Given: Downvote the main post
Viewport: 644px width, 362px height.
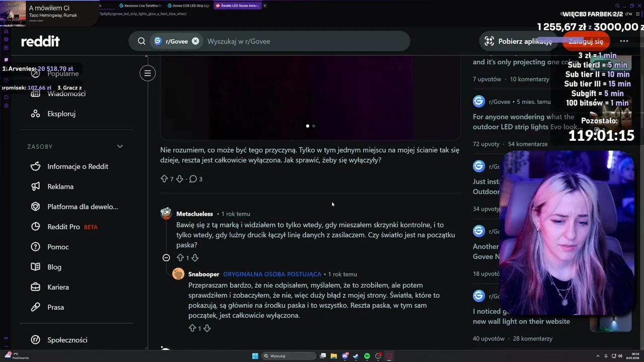Looking at the screenshot, I should click(x=180, y=179).
